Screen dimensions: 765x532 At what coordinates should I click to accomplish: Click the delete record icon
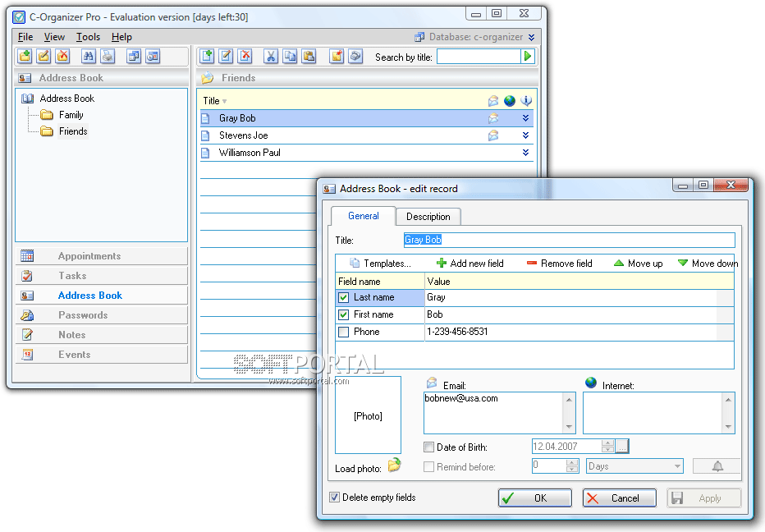245,57
